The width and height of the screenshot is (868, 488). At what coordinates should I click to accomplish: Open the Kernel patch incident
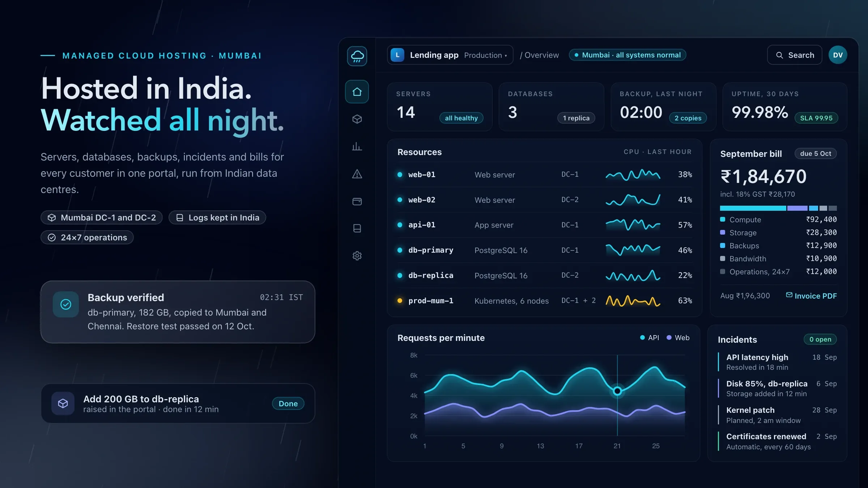(778, 415)
